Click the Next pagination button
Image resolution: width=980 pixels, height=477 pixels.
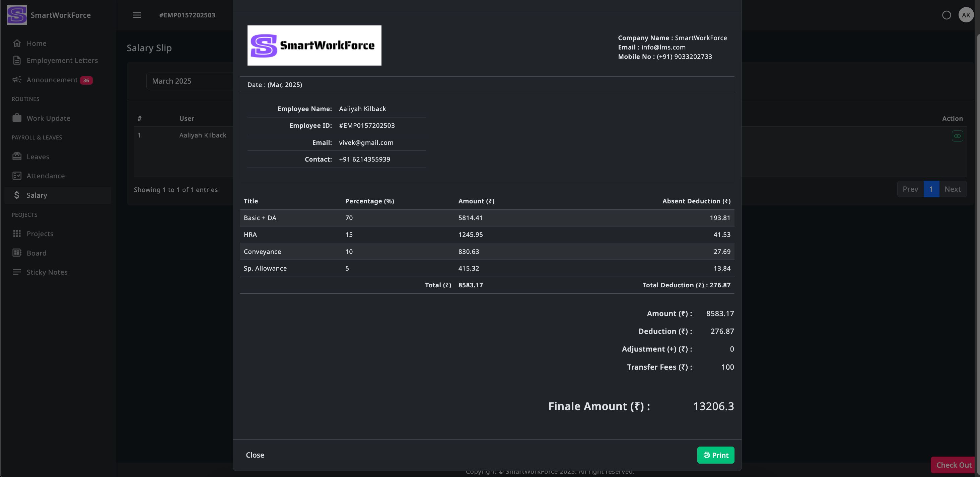pos(952,189)
